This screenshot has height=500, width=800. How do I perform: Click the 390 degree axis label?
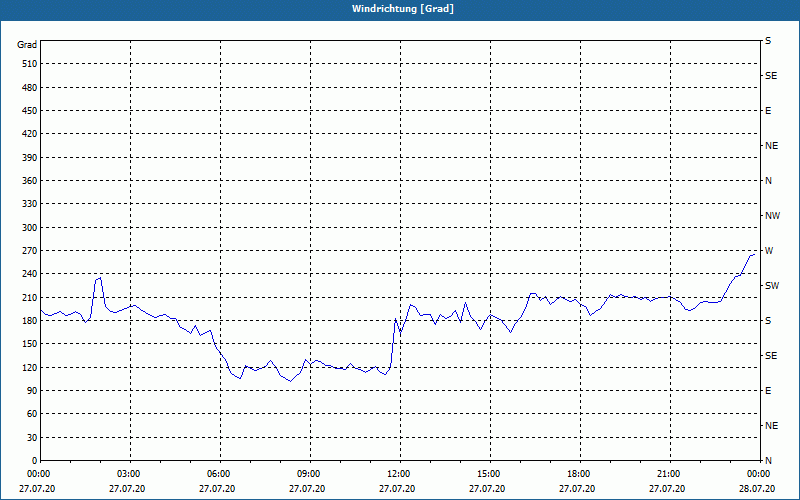30,158
